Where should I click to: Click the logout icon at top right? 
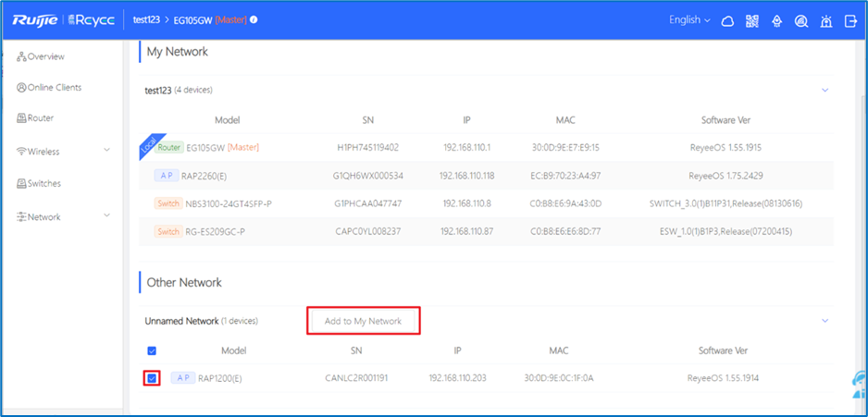tap(850, 20)
